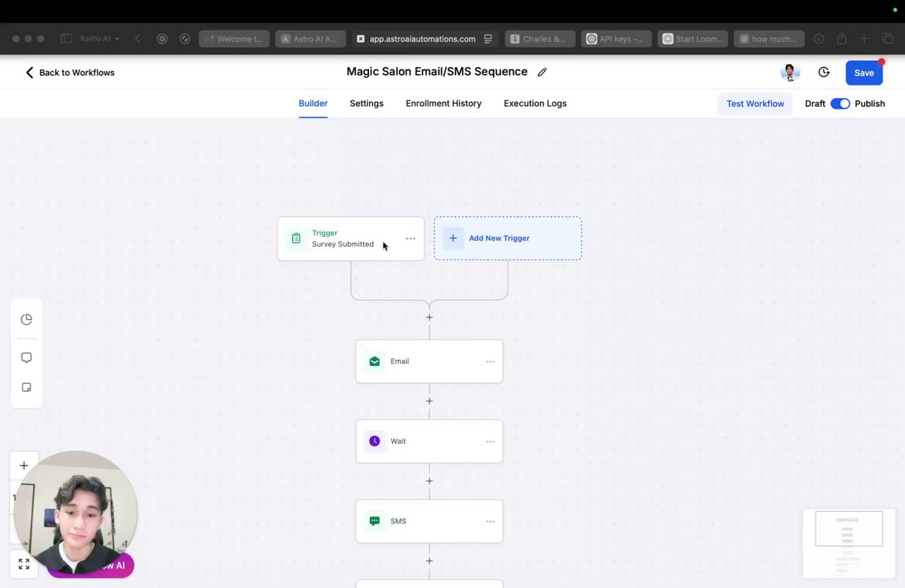The width and height of the screenshot is (905, 588).
Task: Open the comments icon in left sidebar
Action: click(x=26, y=358)
